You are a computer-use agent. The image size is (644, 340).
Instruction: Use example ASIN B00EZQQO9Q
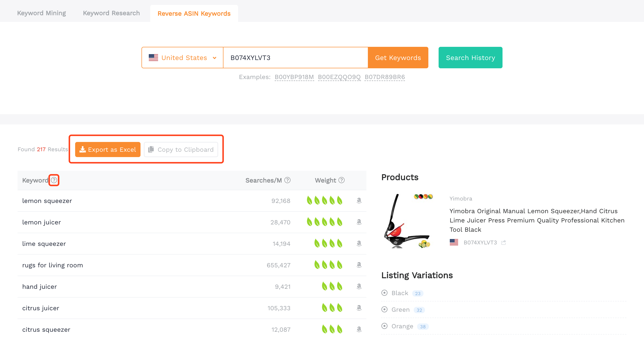(339, 77)
